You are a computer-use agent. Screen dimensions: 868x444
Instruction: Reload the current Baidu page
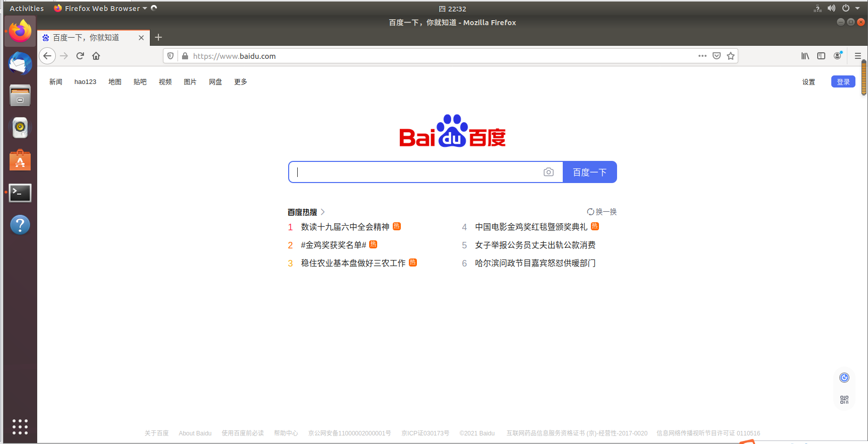80,56
